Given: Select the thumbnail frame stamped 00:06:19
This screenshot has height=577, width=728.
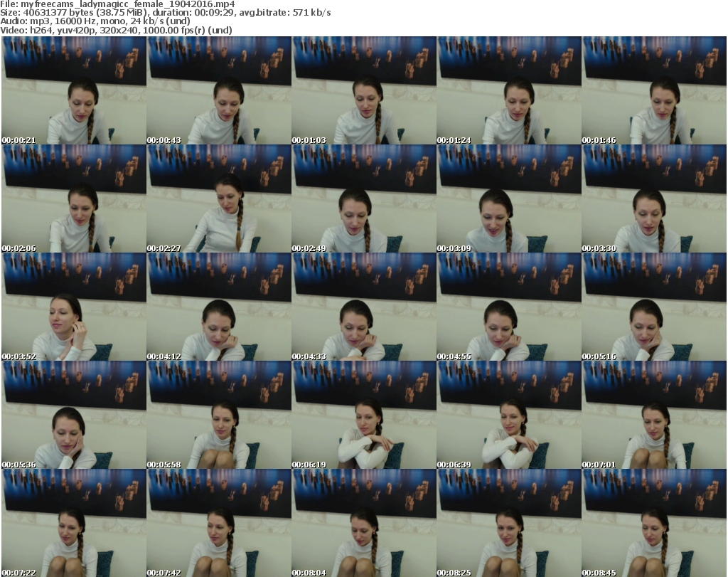Looking at the screenshot, I should [x=364, y=415].
